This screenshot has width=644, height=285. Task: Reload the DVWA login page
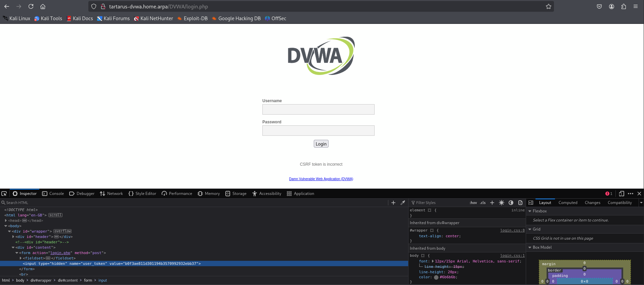pos(31,6)
